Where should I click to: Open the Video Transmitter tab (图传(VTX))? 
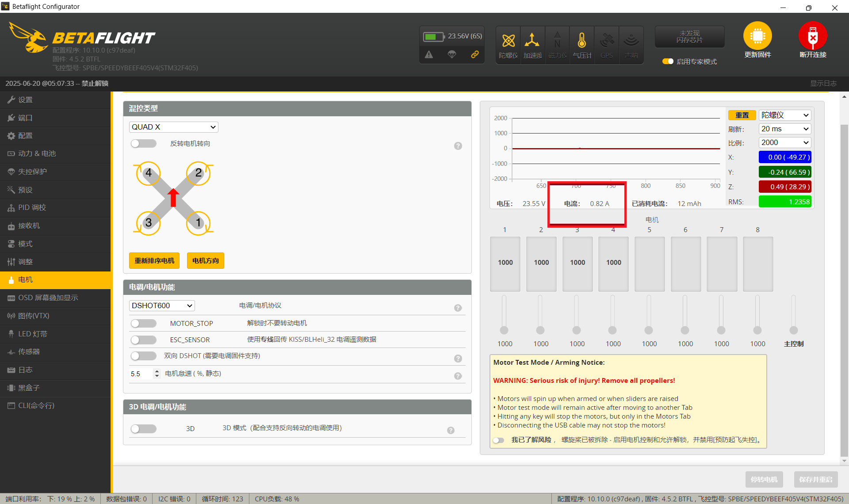(x=55, y=316)
